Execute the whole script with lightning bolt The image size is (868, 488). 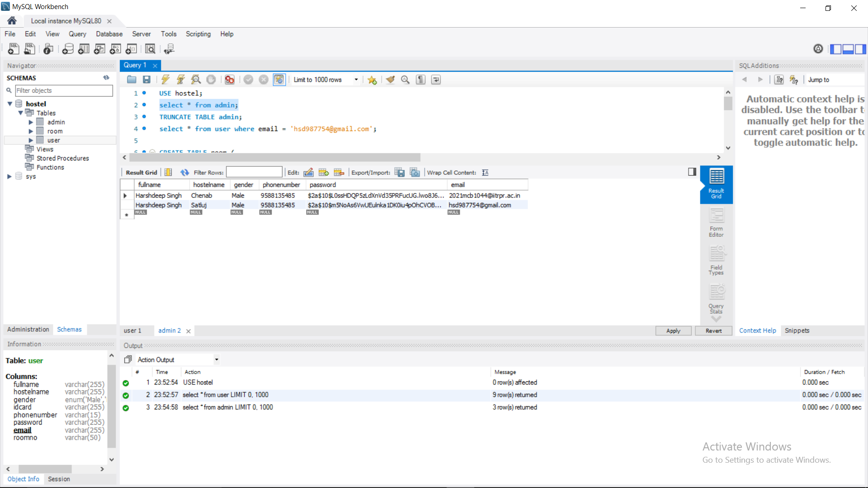point(165,80)
